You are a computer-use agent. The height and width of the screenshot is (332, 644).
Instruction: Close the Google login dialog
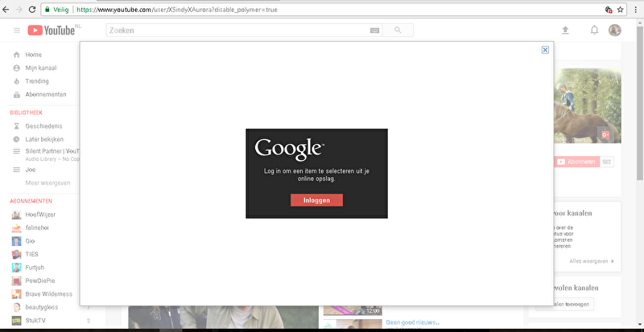click(x=545, y=50)
